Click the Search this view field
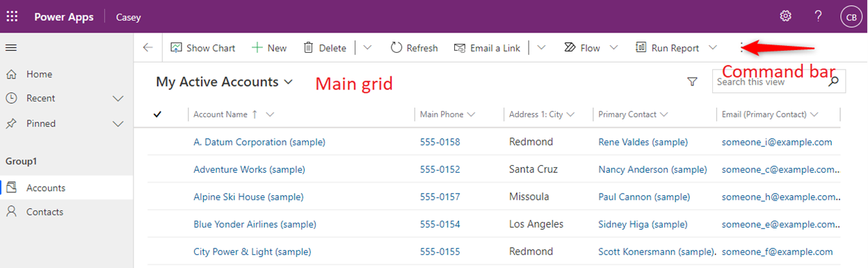 coord(769,82)
